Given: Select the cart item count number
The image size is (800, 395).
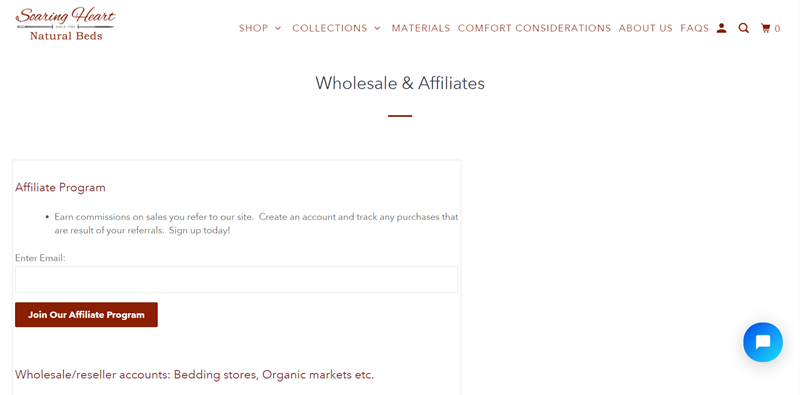Looking at the screenshot, I should (x=777, y=29).
